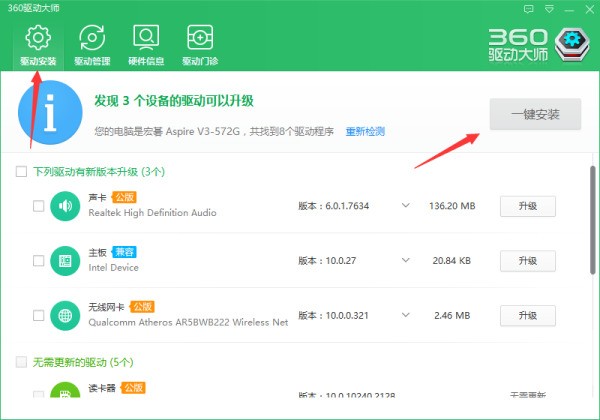
Task: Open the 驱动安装 gear icon
Action: tap(38, 37)
